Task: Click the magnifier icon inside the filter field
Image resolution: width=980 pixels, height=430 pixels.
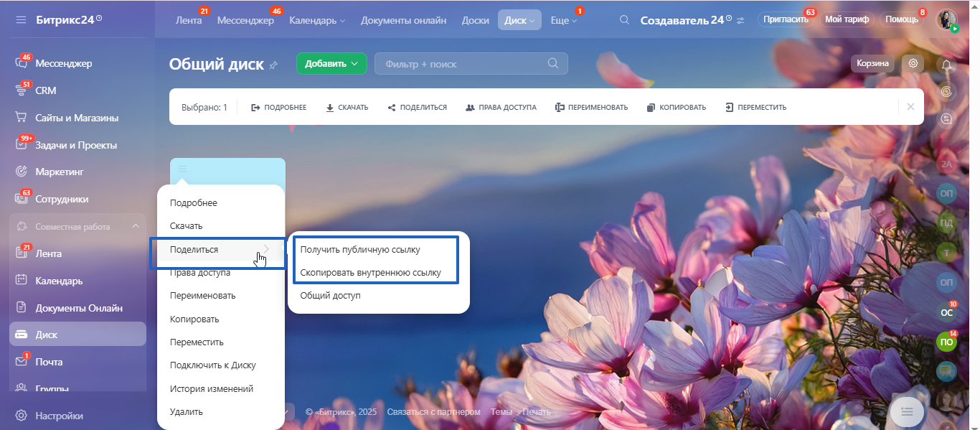Action: [553, 63]
